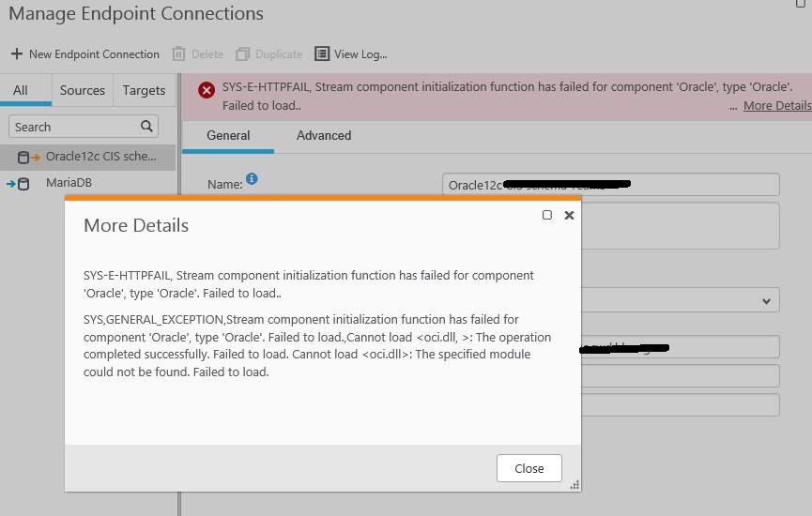Maximize the More Details dialog

click(547, 215)
